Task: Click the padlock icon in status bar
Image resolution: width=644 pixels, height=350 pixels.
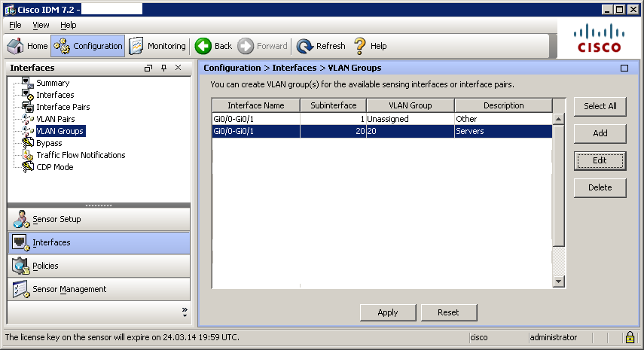Action: click(x=630, y=337)
